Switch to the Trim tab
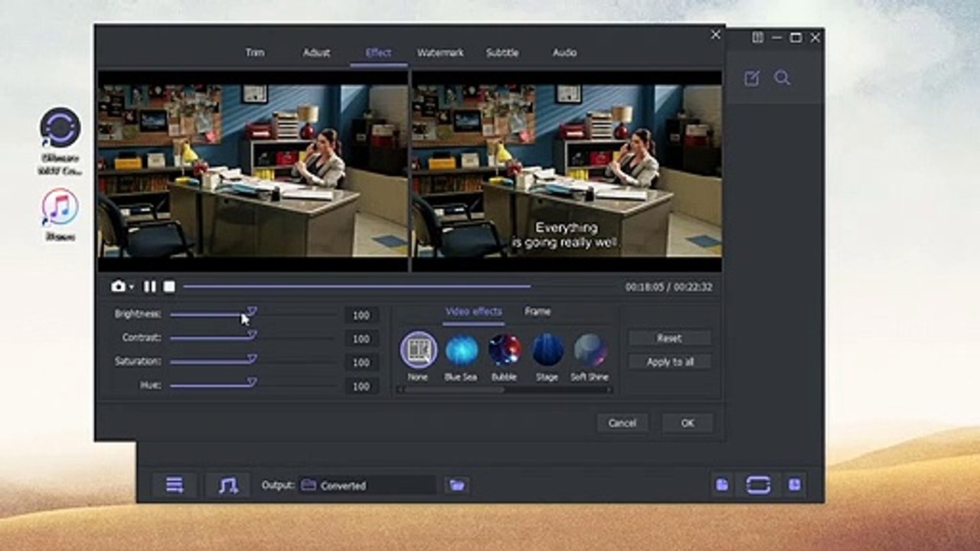This screenshot has width=980, height=551. tap(255, 53)
